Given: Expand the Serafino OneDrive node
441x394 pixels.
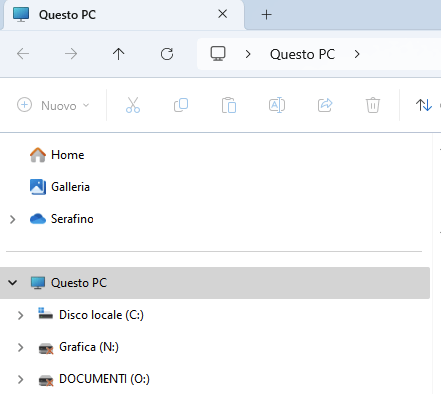Looking at the screenshot, I should coord(13,219).
